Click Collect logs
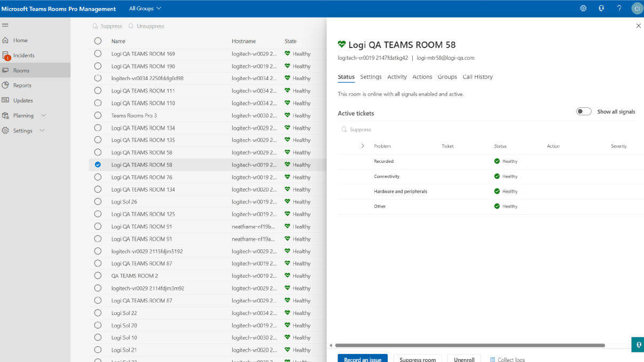 click(507, 359)
